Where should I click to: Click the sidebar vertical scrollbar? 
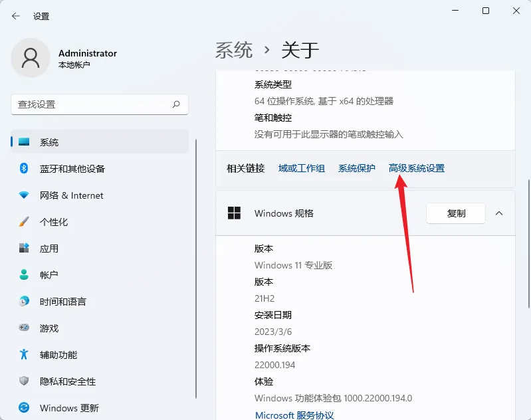pyautogui.click(x=196, y=268)
